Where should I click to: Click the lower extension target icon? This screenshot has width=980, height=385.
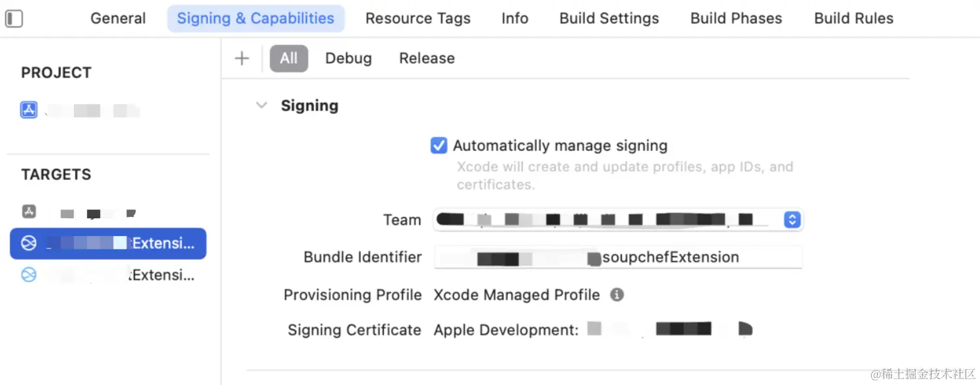[28, 275]
